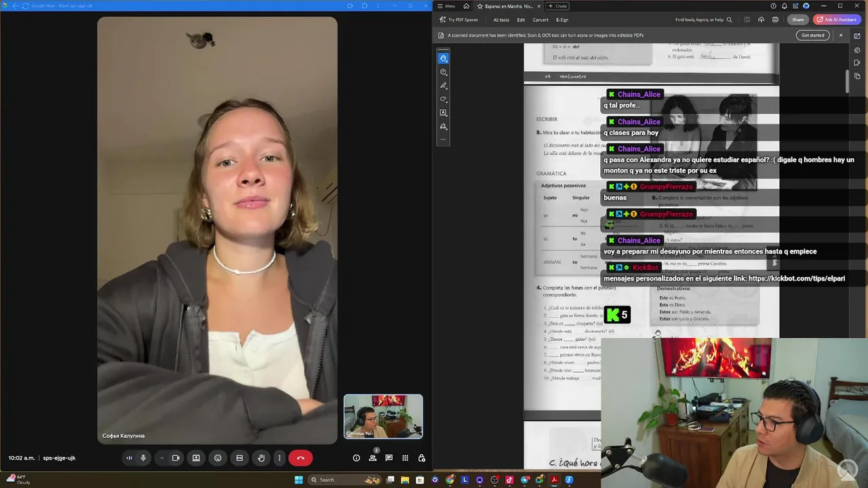868x488 pixels.
Task: Toggle captions in Google Meet
Action: tap(239, 458)
